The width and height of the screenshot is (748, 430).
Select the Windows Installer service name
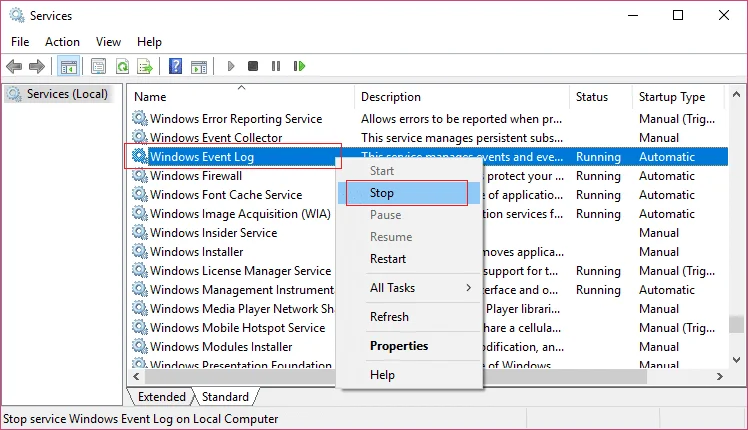tap(197, 252)
